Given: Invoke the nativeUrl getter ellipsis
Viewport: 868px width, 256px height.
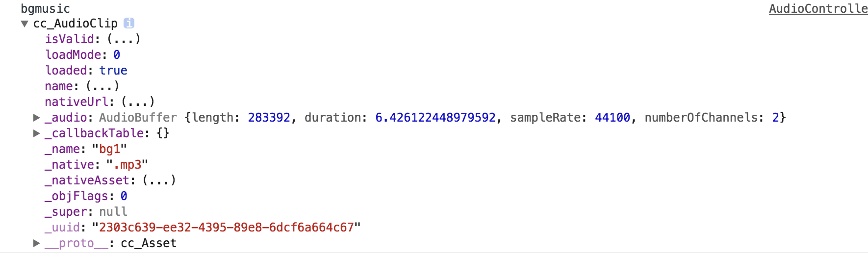Looking at the screenshot, I should 138,102.
